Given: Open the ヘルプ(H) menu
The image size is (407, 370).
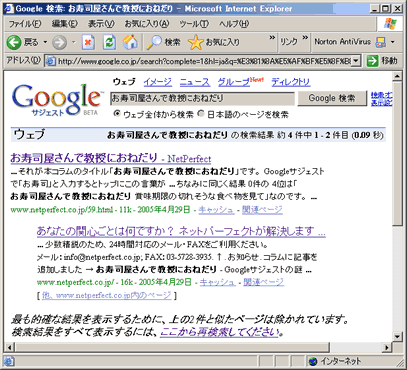Looking at the screenshot, I should pos(234,24).
